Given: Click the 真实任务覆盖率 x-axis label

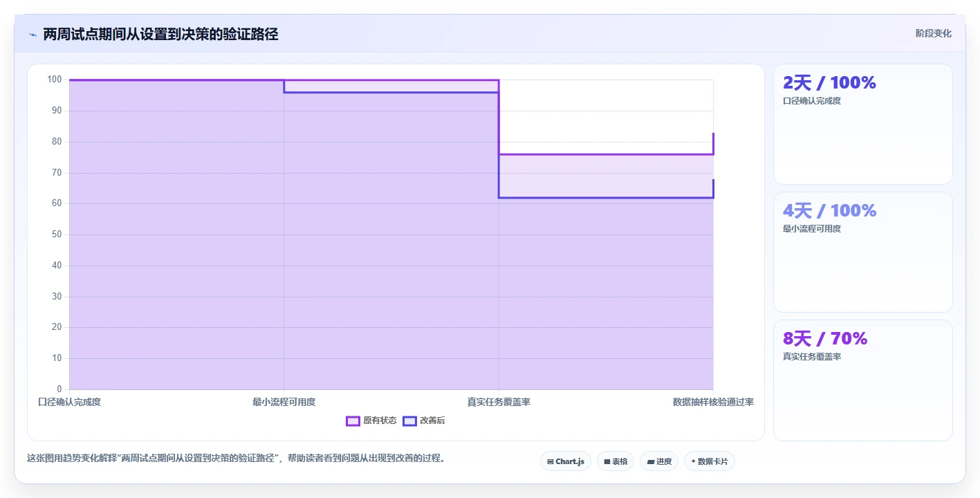Looking at the screenshot, I should coord(499,402).
